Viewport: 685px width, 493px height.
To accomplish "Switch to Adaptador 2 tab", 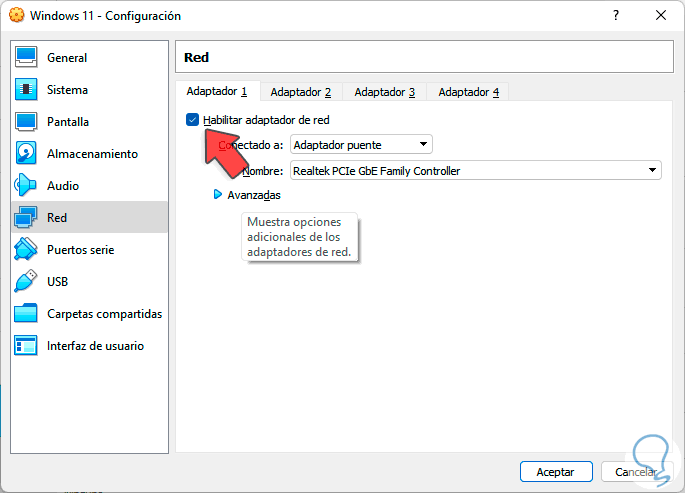I will [x=301, y=92].
